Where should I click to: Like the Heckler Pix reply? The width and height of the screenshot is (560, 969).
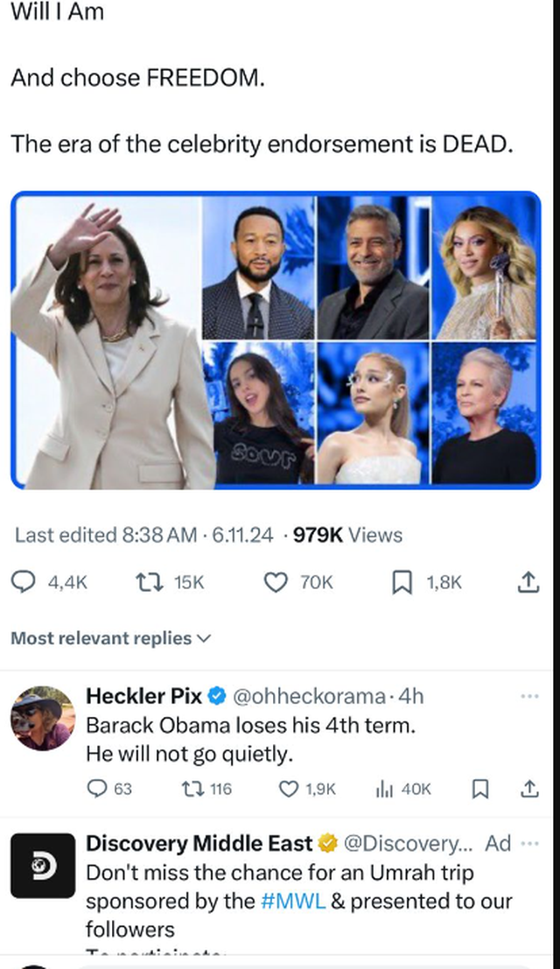click(x=289, y=789)
